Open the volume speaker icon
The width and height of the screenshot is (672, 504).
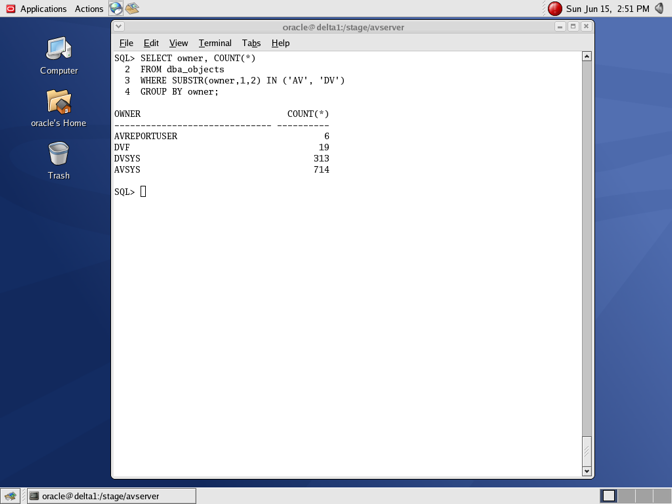point(660,8)
